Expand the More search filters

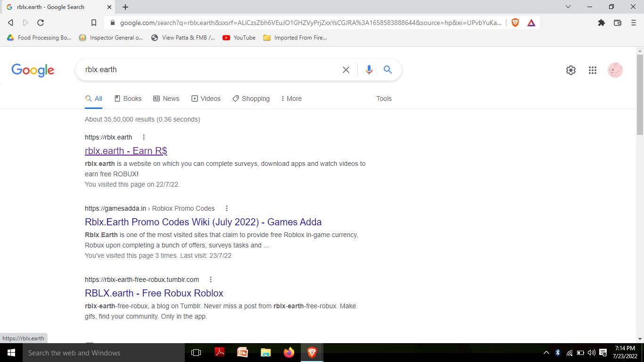point(291,99)
